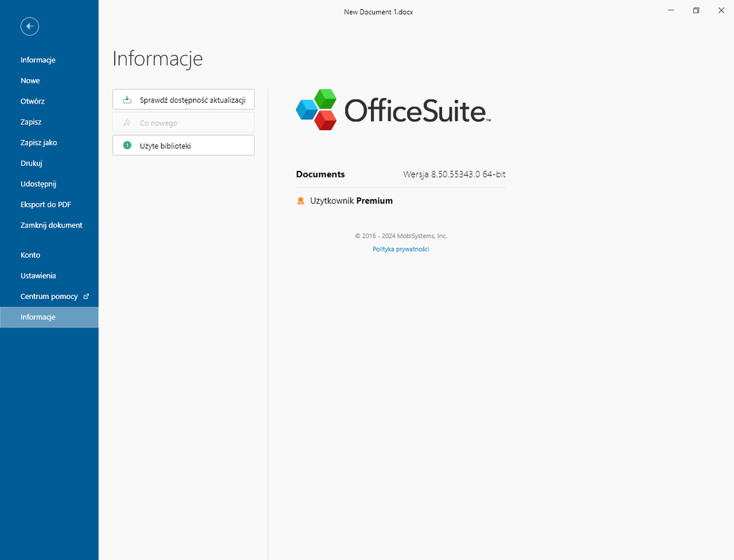Click the © 2016 - 2024 MobiSystems, Inc. text
This screenshot has height=560, width=734.
(x=401, y=236)
